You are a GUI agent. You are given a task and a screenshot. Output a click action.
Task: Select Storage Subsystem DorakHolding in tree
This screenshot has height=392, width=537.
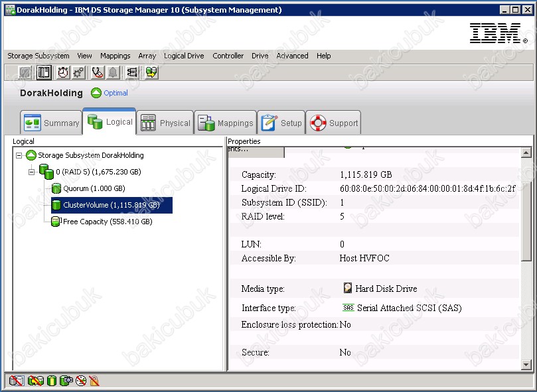(91, 155)
